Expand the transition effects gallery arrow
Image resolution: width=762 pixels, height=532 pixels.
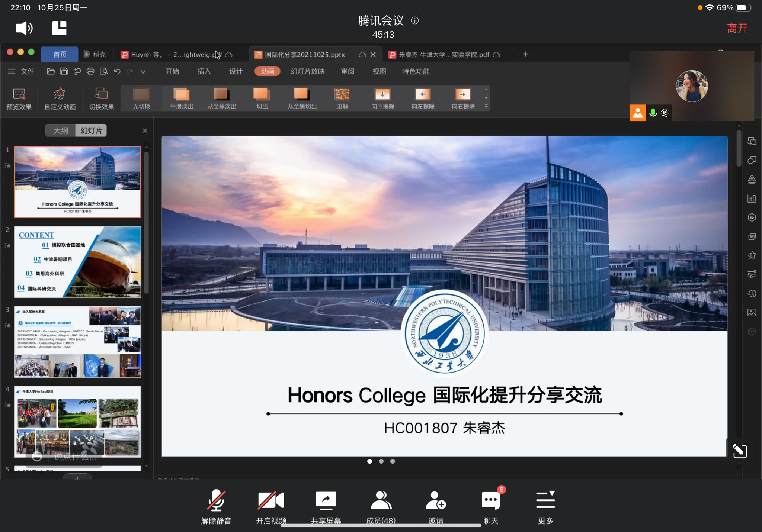click(486, 106)
